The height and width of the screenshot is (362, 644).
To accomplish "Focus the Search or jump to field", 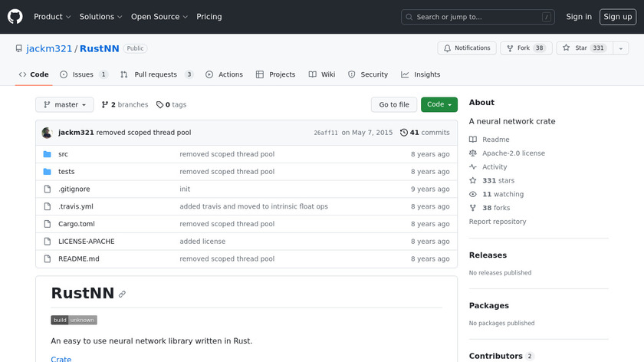I will (478, 17).
